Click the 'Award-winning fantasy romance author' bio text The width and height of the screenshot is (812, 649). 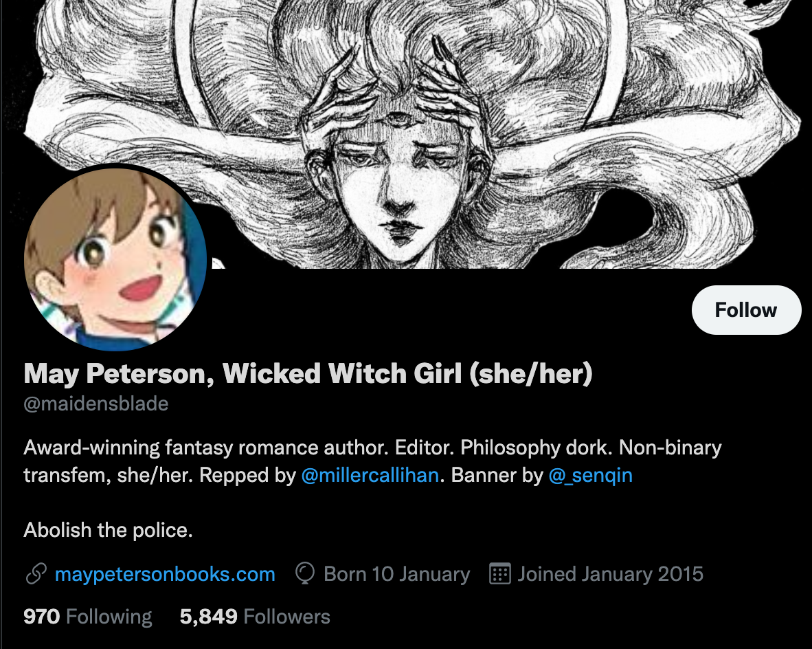pyautogui.click(x=206, y=448)
